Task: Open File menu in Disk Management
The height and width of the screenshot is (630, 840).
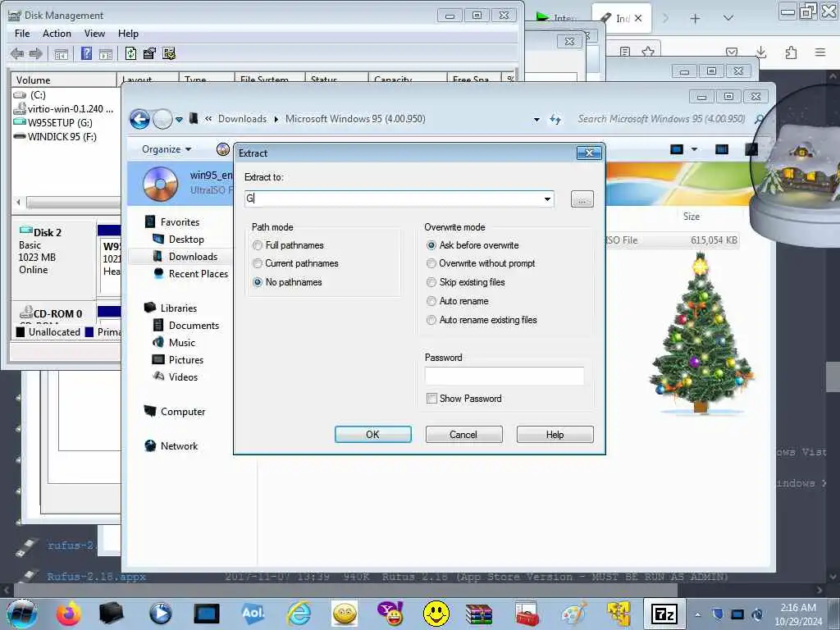Action: (x=22, y=34)
